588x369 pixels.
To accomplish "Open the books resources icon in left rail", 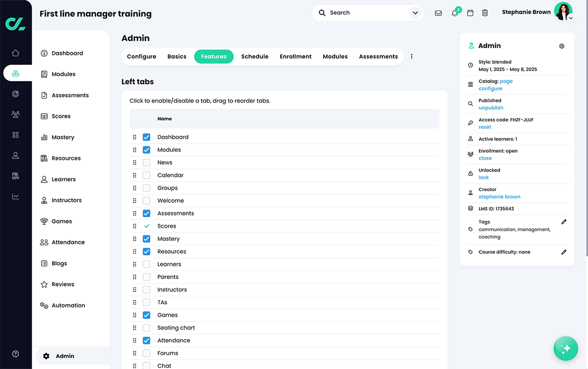I will (x=15, y=176).
